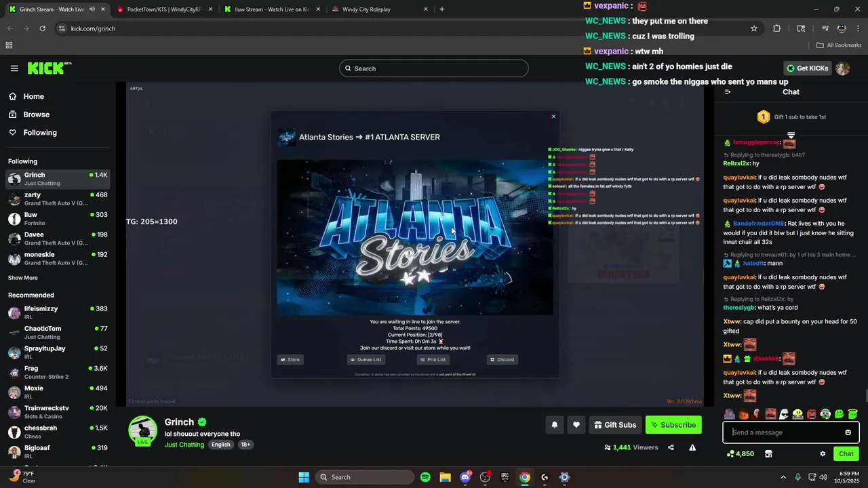Image resolution: width=868 pixels, height=488 pixels.
Task: Open lifeismizzy recommended channel
Action: pos(58,312)
